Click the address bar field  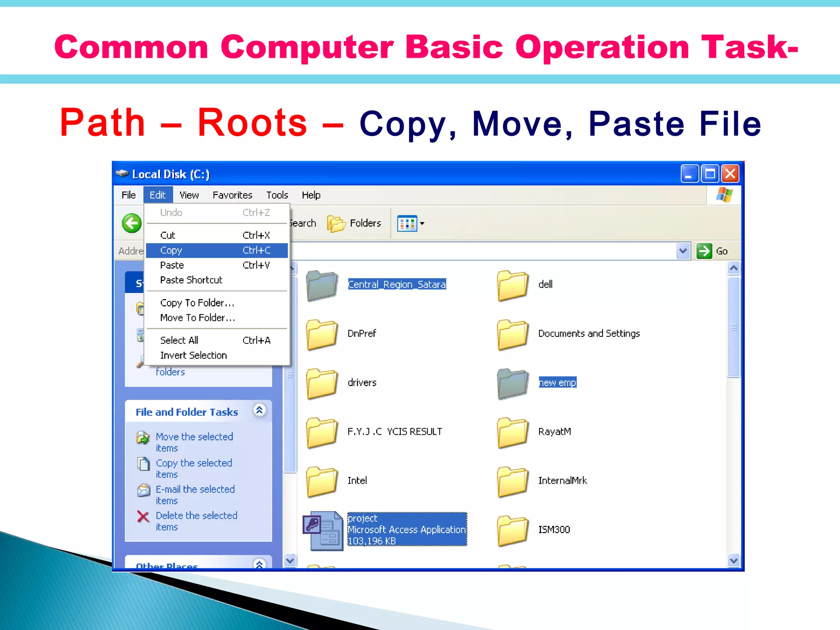pyautogui.click(x=482, y=251)
